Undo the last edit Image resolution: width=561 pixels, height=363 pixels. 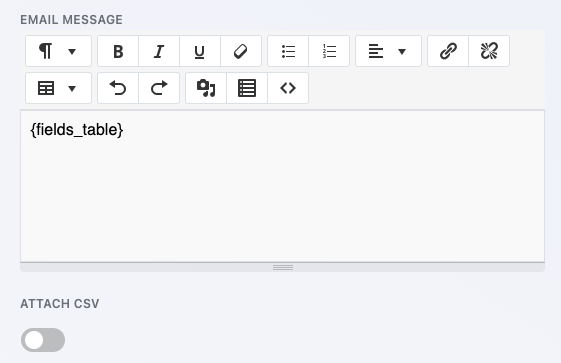[118, 88]
